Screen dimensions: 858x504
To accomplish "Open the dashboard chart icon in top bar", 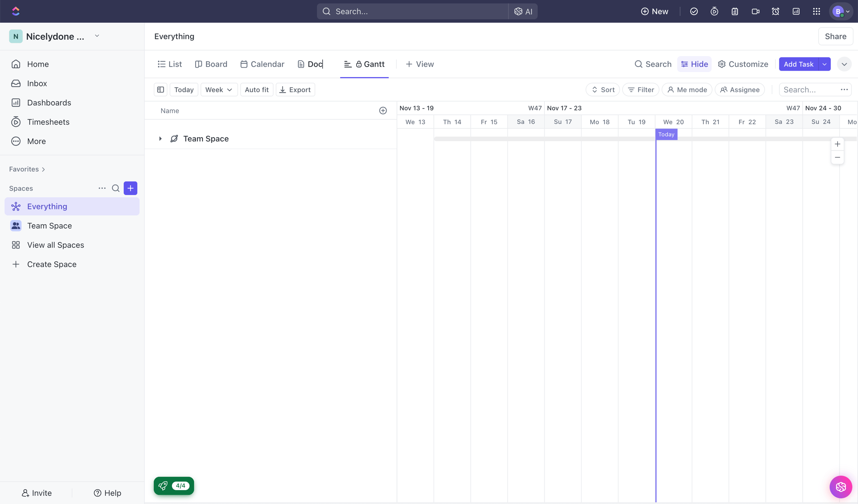I will click(796, 11).
